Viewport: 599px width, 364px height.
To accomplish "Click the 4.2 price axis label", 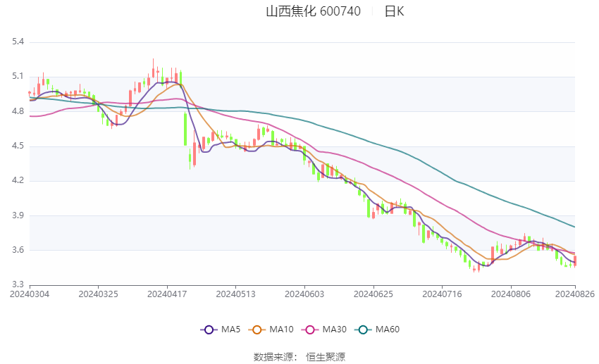I will 18,180.
